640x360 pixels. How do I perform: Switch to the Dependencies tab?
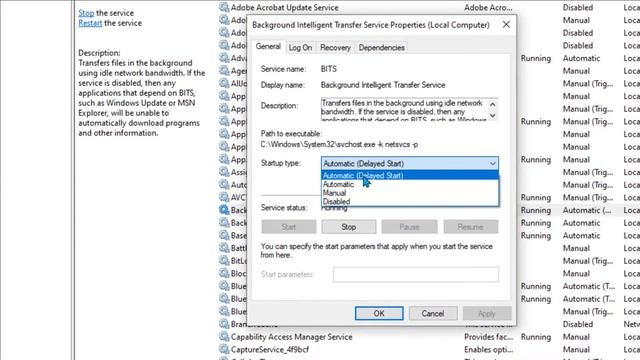pos(382,48)
